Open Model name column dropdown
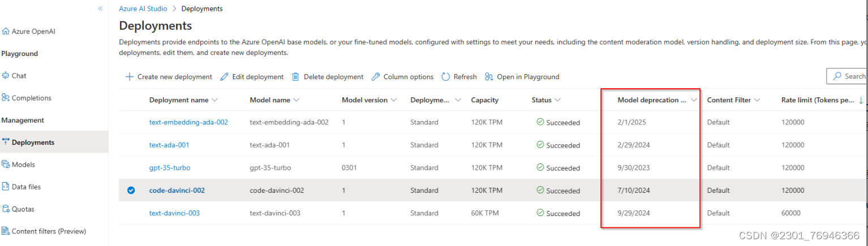Screen dimensions: 868x246 297,100
